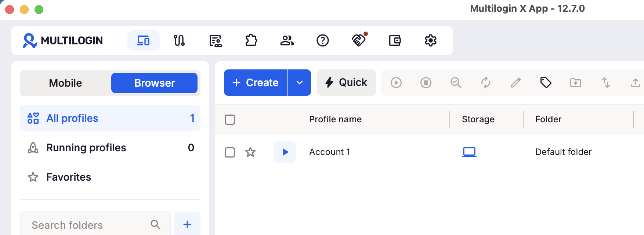This screenshot has width=644, height=235.
Task: Open the settings gear icon
Action: 431,40
